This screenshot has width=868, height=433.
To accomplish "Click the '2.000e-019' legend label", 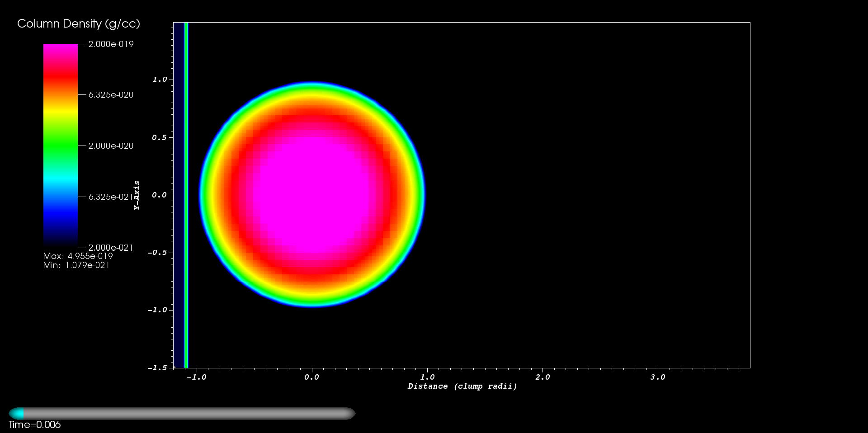I will tap(111, 44).
